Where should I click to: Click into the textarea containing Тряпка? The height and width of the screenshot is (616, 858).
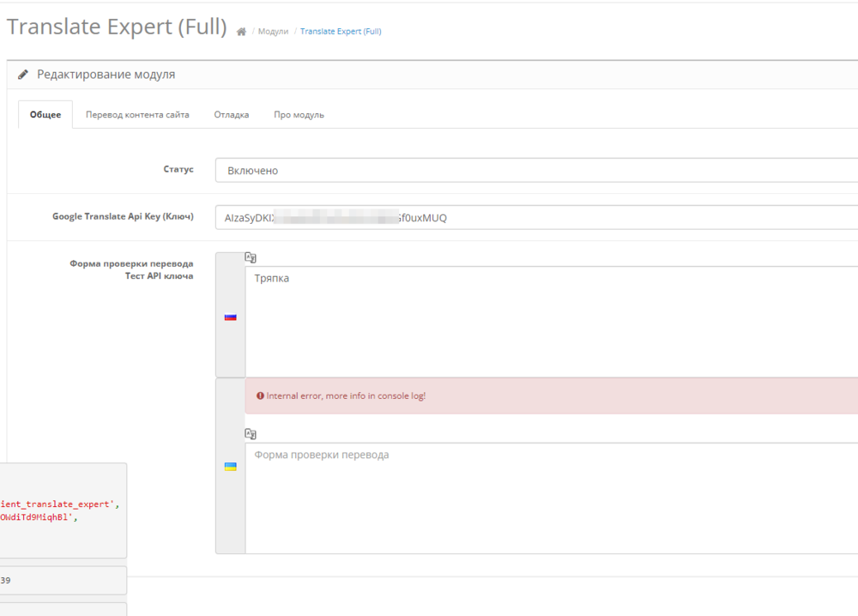click(x=551, y=322)
